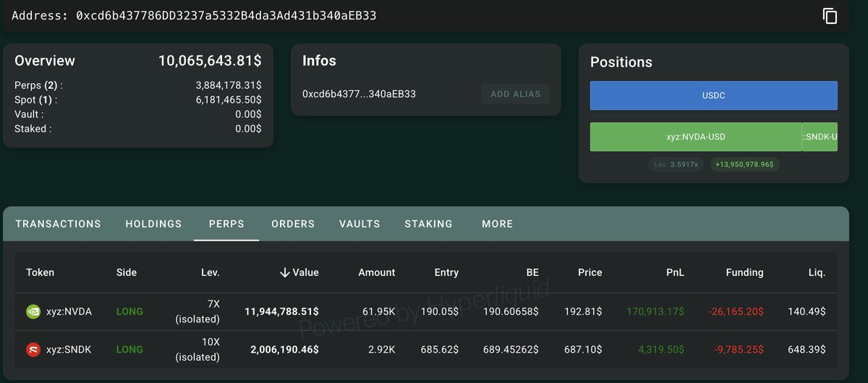
Task: Select the green xyz:NVDA-USD position bar
Action: pos(696,137)
